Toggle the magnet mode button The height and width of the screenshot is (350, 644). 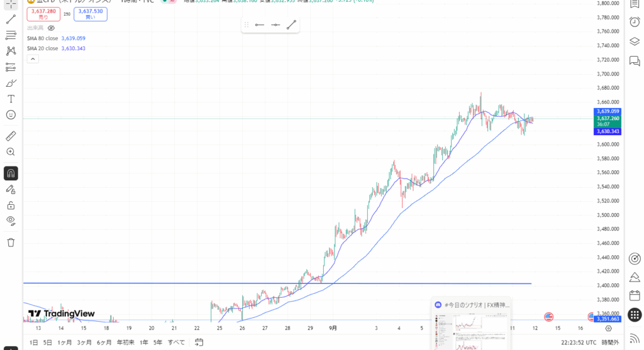(11, 173)
